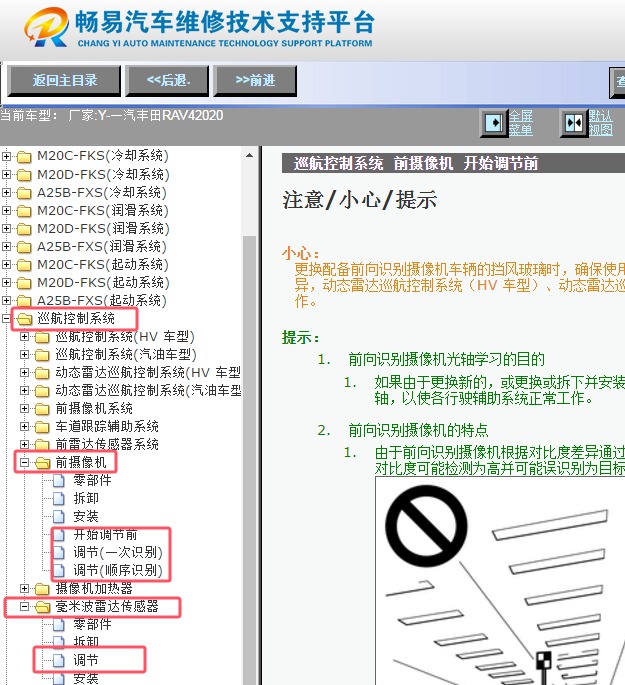This screenshot has width=625, height=685.
Task: Expand M20D-FKS(冷却系统) tree node
Action: click(x=6, y=174)
